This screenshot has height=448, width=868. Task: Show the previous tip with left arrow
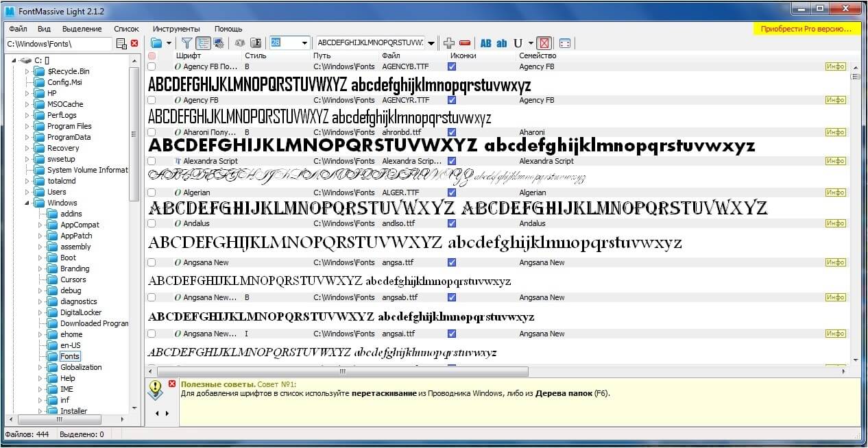tap(157, 414)
